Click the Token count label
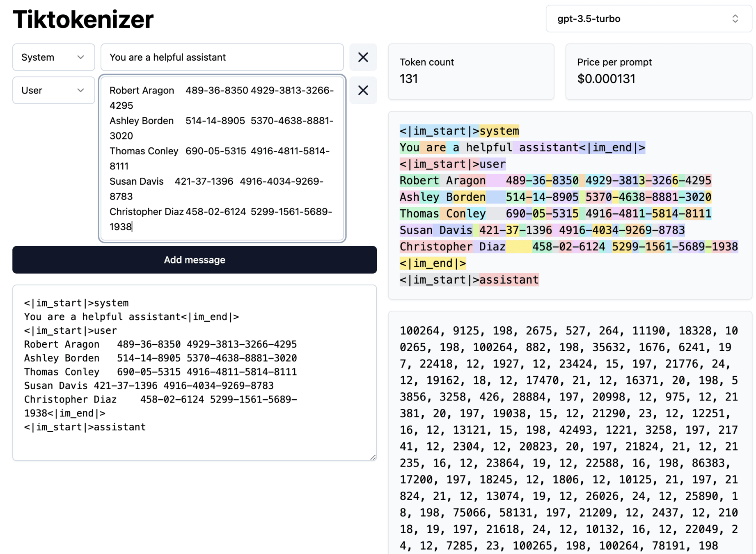Viewport: 756px width, 554px height. point(427,62)
